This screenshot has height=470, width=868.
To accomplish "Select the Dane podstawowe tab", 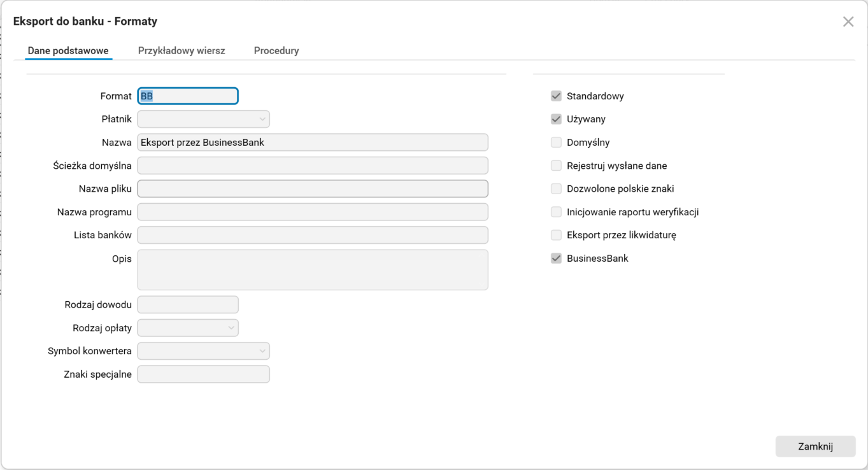I will (x=68, y=50).
